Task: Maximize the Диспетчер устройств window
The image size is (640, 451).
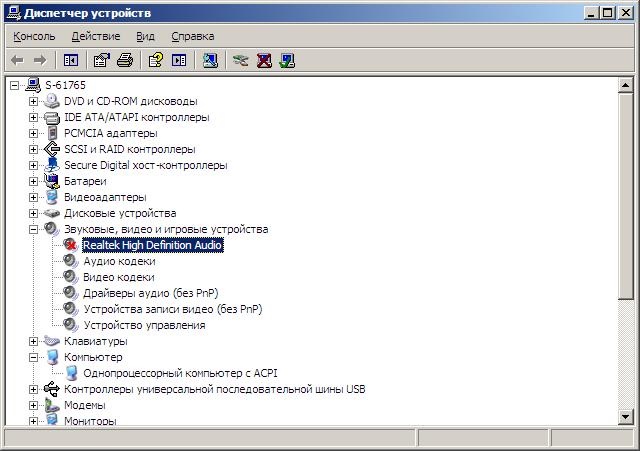Action: tap(607, 13)
